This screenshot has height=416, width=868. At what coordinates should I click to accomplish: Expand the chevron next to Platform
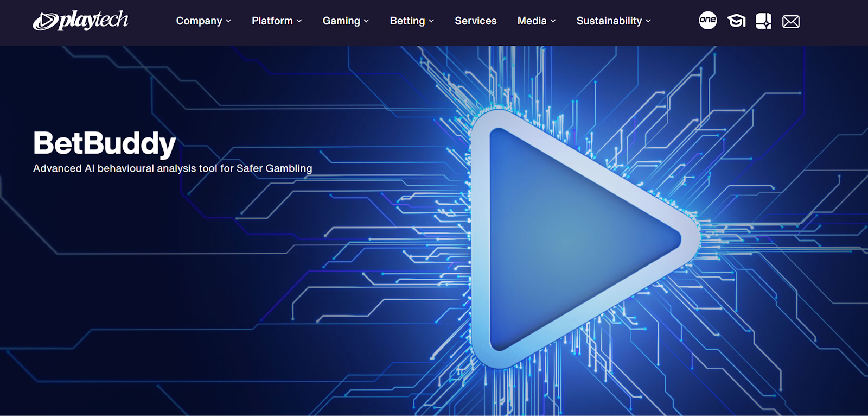(x=299, y=21)
